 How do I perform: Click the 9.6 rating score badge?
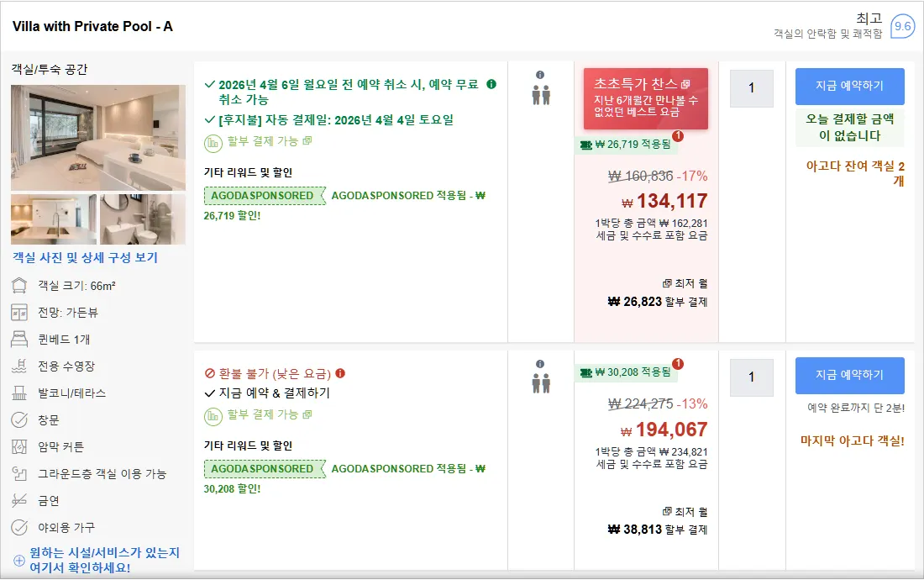902,26
